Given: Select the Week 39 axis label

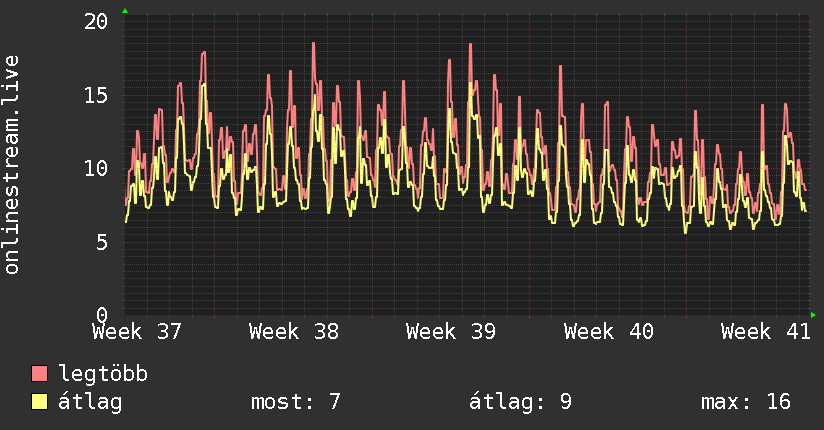Looking at the screenshot, I should click(x=451, y=332).
